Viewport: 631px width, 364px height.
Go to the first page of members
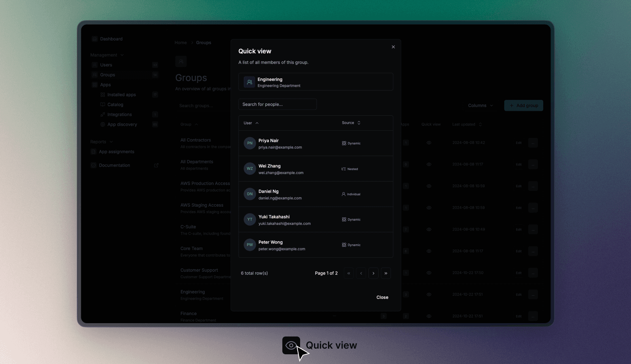[349, 273]
